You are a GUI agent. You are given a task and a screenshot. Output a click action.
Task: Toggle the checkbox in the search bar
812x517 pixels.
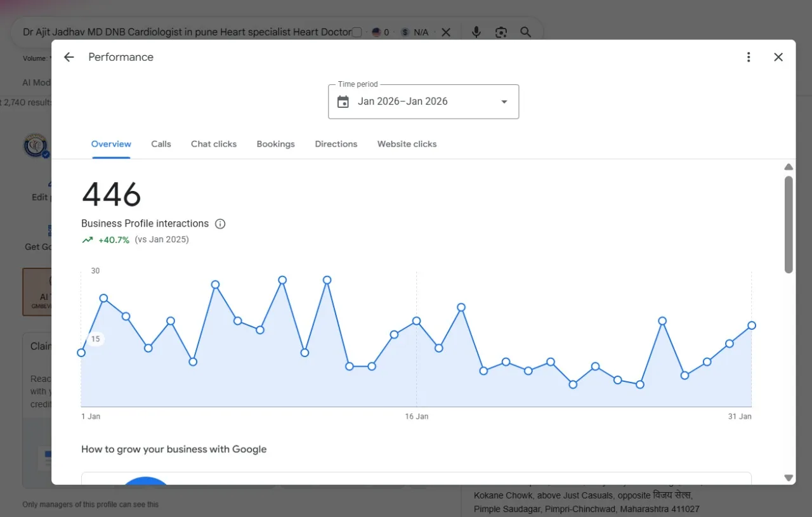[357, 32]
